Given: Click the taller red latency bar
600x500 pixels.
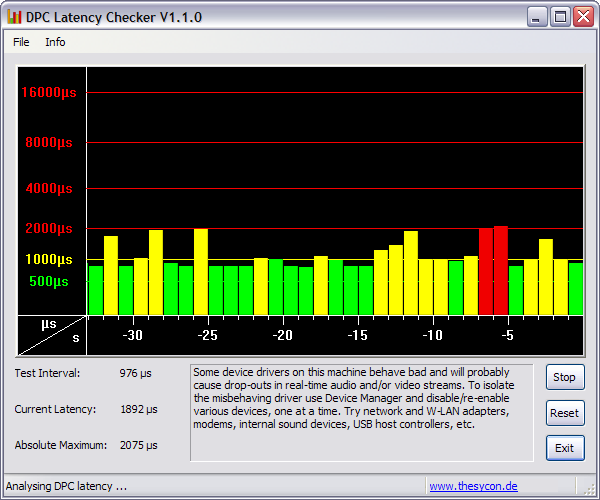Looking at the screenshot, I should (501, 270).
